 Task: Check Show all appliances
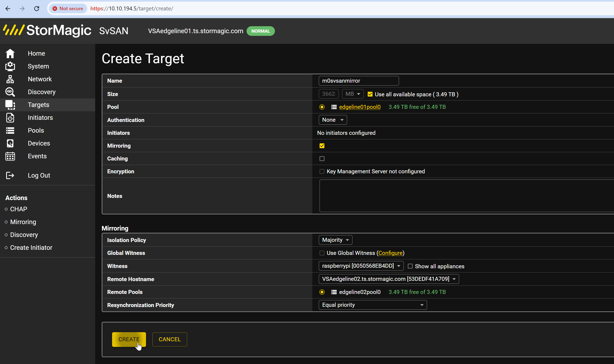point(410,266)
